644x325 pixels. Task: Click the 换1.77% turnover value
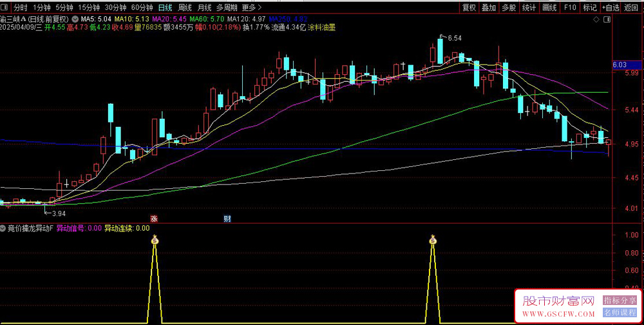[x=256, y=27]
